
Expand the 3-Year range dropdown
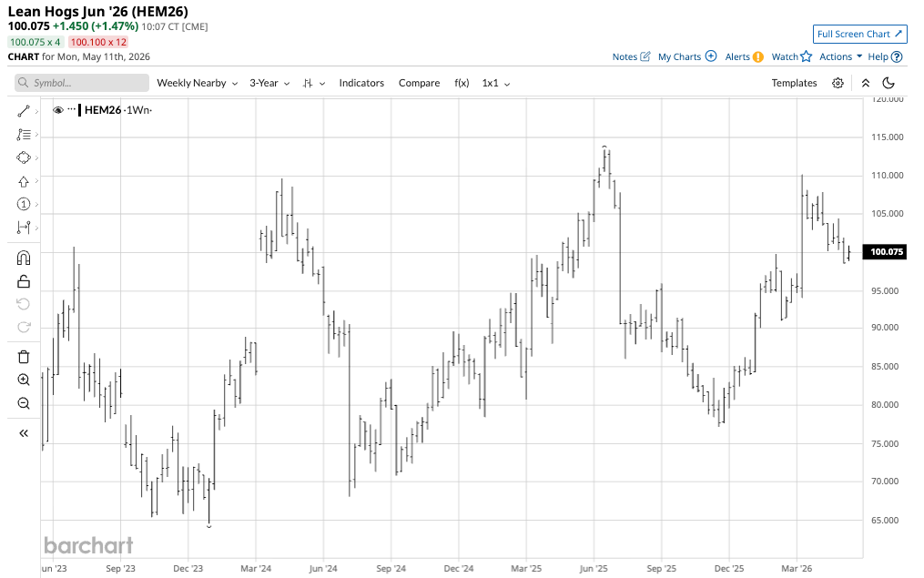click(269, 83)
